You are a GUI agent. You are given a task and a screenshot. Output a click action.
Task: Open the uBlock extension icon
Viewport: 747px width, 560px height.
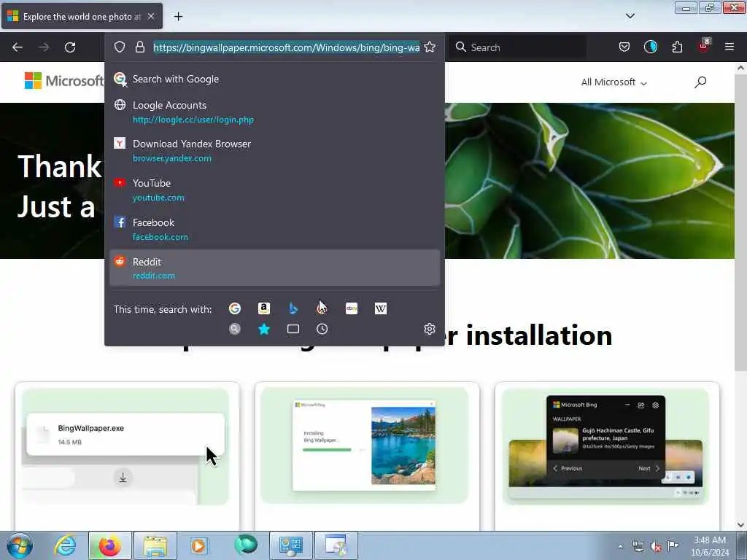pyautogui.click(x=704, y=46)
